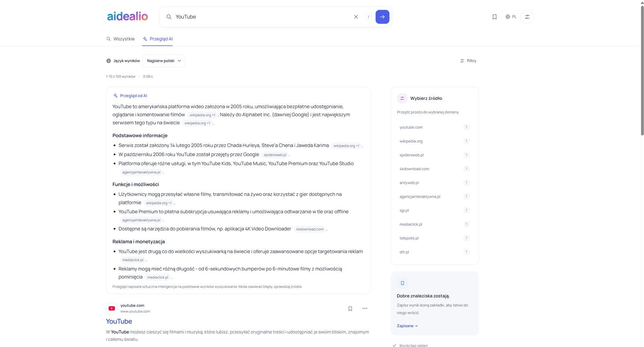Click the aidealio logo
The width and height of the screenshot is (644, 347).
tap(127, 17)
